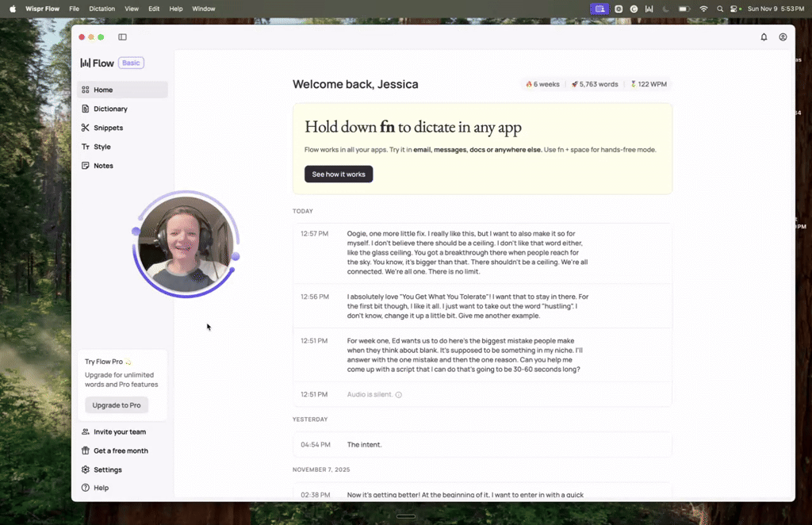Open the File menu

coord(74,9)
